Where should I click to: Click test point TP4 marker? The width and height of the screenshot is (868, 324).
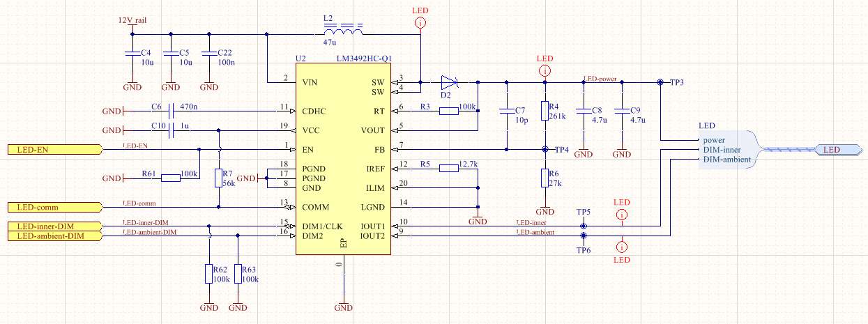pyautogui.click(x=545, y=149)
